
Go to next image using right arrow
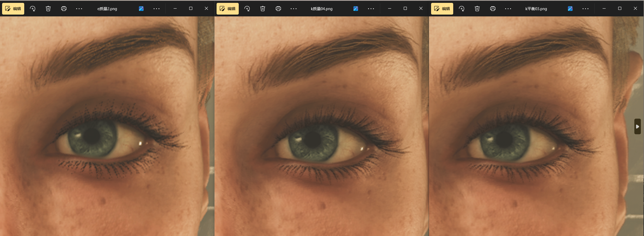(637, 126)
